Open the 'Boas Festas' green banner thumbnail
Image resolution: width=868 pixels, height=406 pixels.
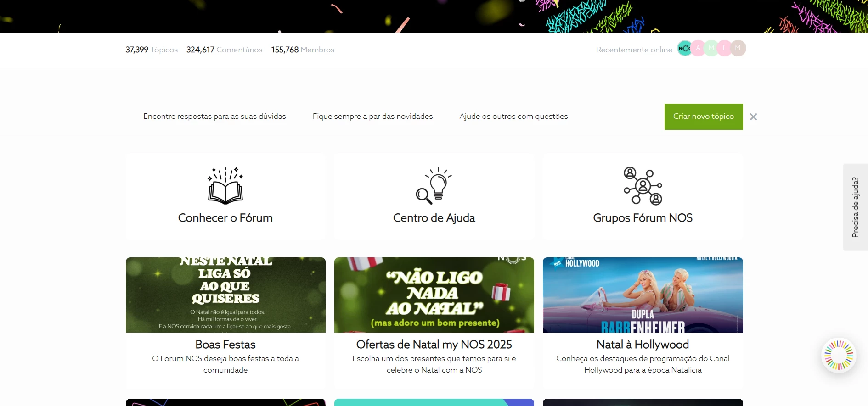(x=225, y=295)
